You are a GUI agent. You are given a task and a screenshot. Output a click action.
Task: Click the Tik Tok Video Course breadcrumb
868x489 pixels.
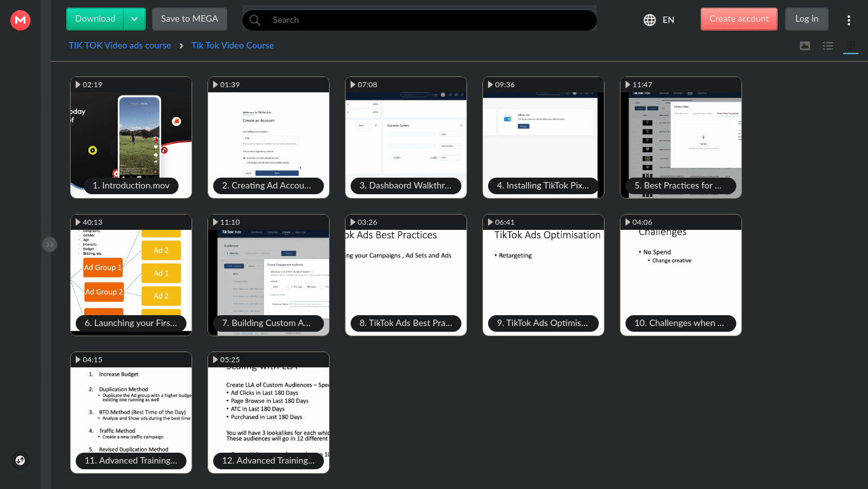tap(232, 45)
